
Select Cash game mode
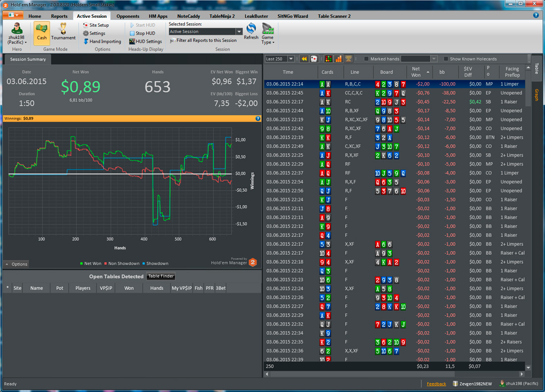click(x=42, y=33)
